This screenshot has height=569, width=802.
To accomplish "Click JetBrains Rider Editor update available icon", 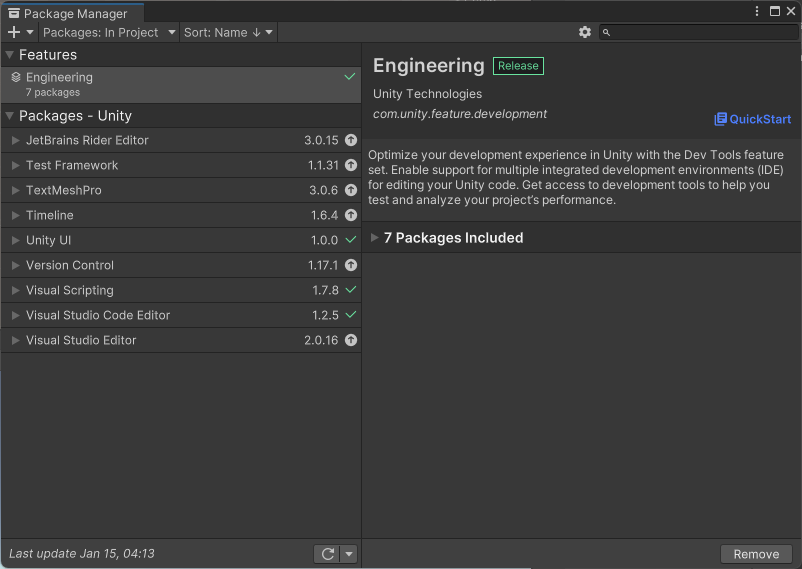I will [351, 140].
